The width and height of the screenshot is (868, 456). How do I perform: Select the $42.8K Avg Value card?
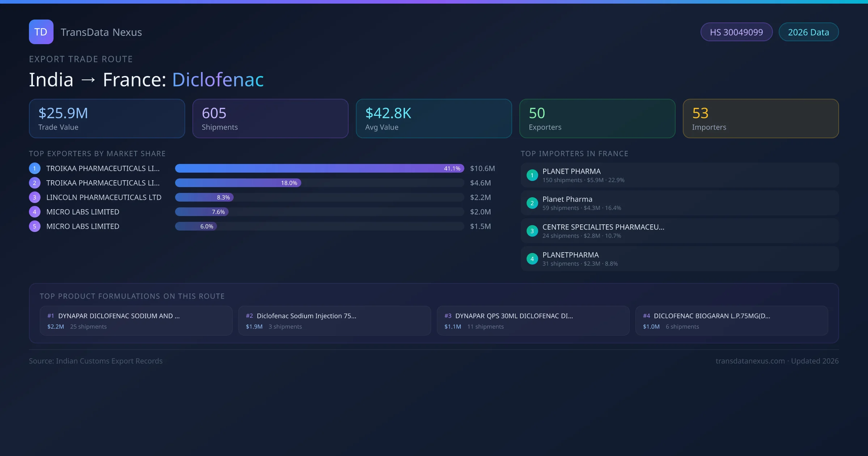point(434,119)
